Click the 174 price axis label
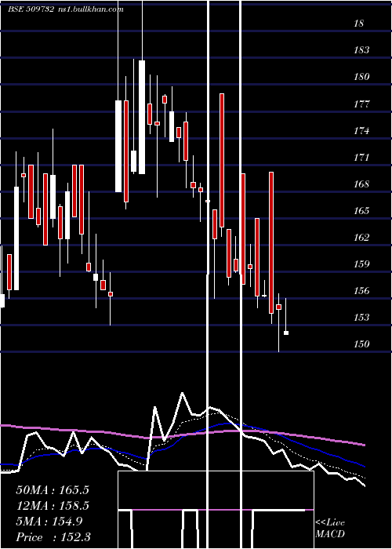 [x=361, y=131]
